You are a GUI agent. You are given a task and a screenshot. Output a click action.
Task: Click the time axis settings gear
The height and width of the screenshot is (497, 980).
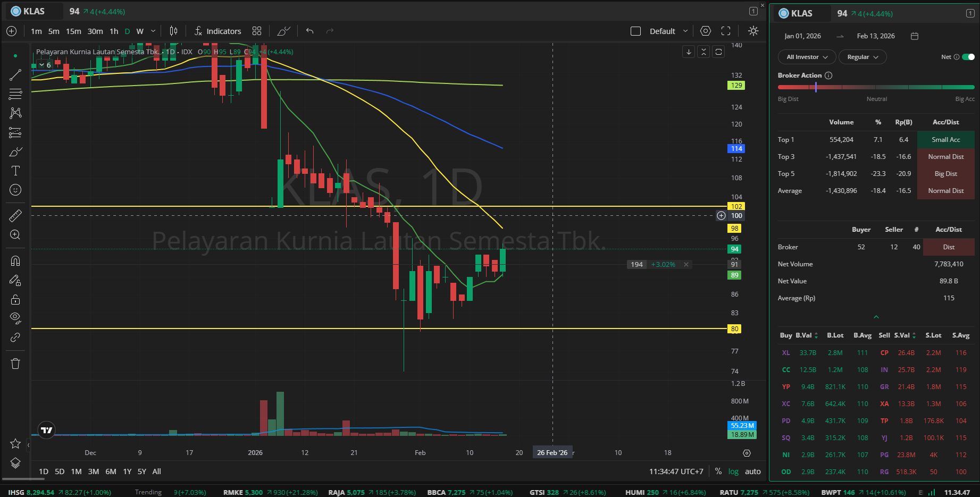point(747,453)
